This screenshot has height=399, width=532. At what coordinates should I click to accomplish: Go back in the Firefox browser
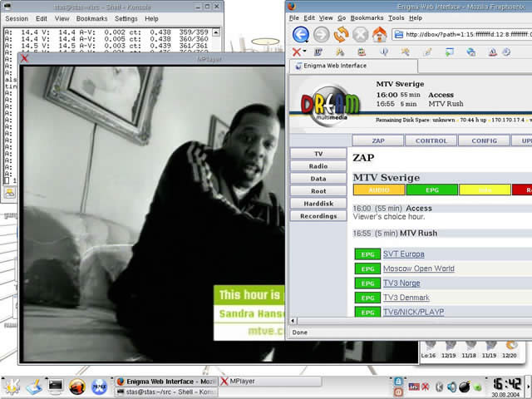point(301,35)
